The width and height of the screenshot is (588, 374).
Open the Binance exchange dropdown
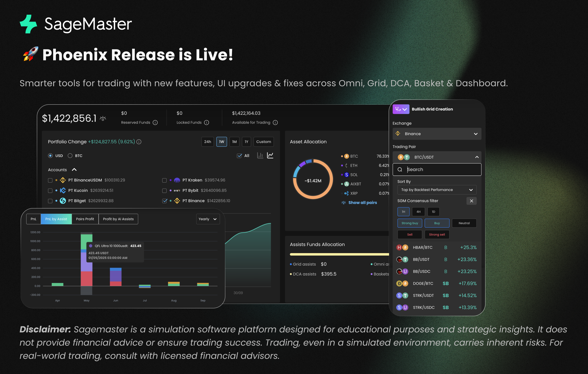coord(437,134)
